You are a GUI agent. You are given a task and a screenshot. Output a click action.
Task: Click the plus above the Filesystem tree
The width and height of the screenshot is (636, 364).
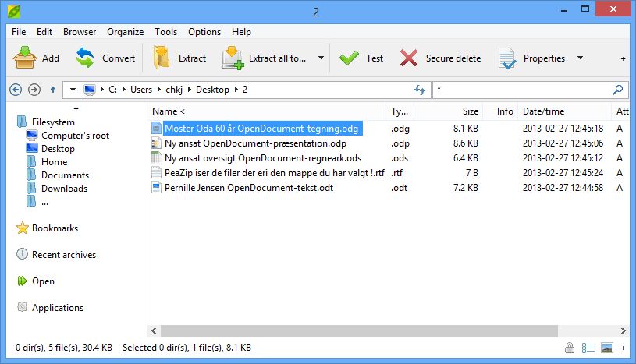click(x=76, y=108)
